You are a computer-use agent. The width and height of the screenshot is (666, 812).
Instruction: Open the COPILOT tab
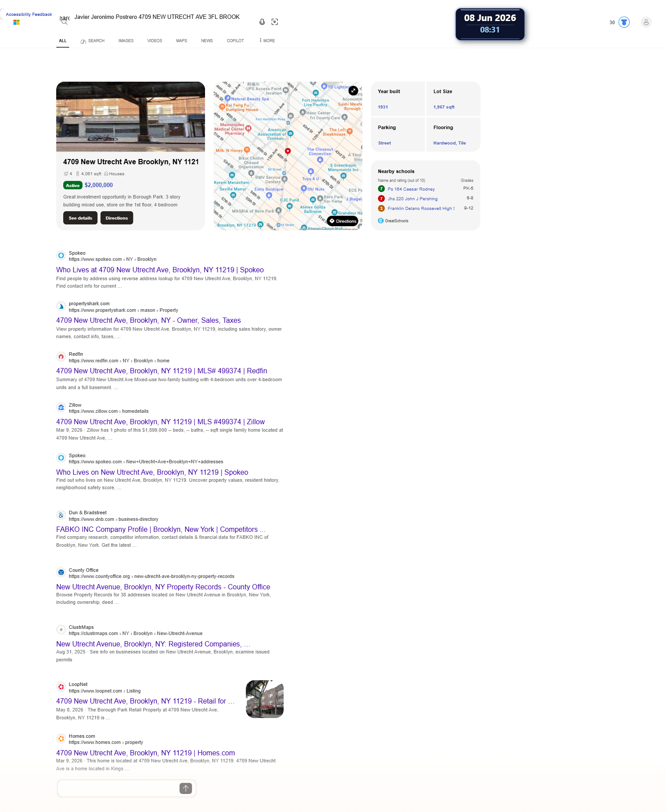(x=235, y=41)
